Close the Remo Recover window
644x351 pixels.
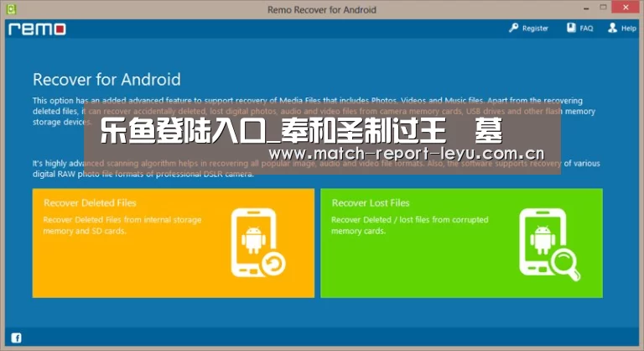pos(626,7)
